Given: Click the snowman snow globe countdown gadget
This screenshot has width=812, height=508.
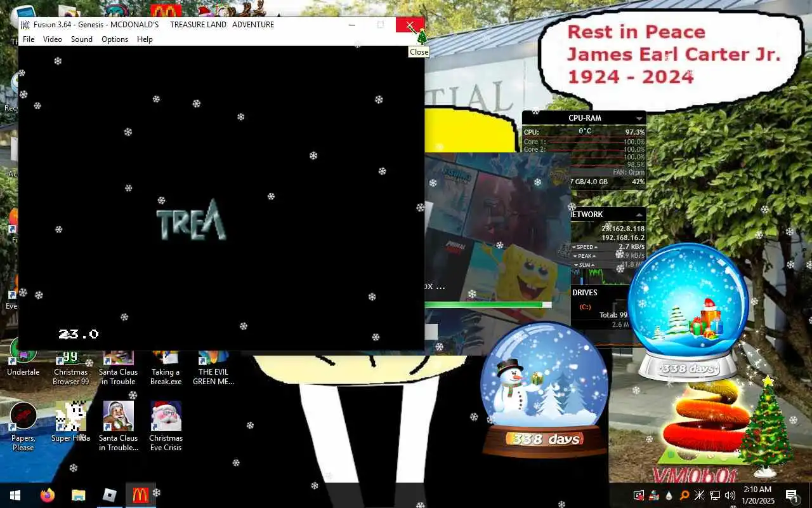Looking at the screenshot, I should point(544,389).
